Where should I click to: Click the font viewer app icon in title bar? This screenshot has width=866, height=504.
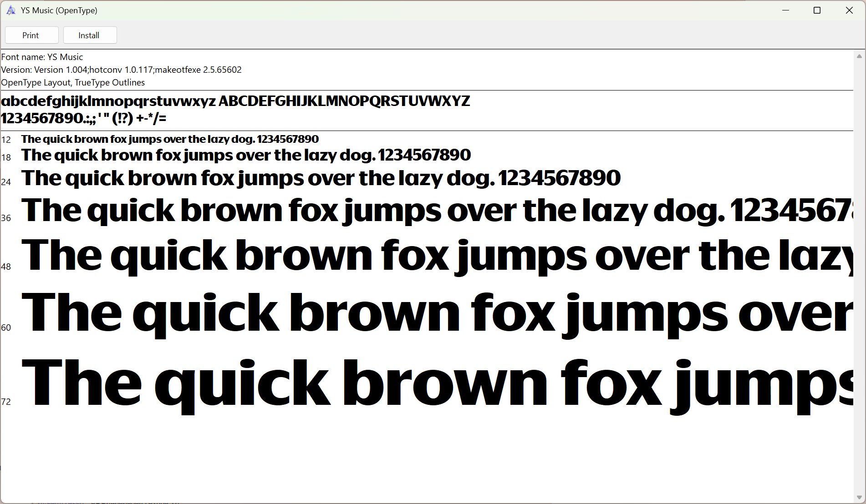click(11, 10)
